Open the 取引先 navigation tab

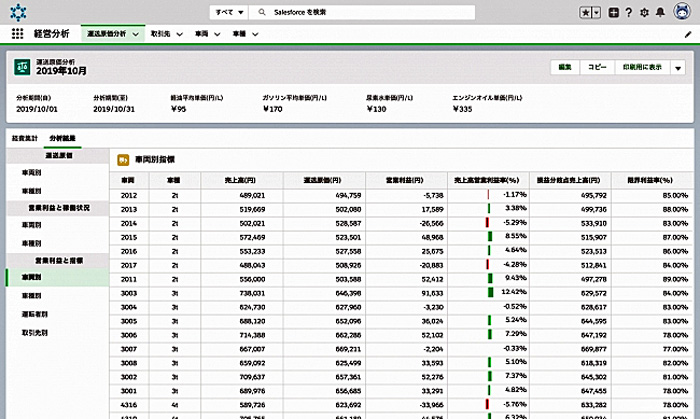160,34
